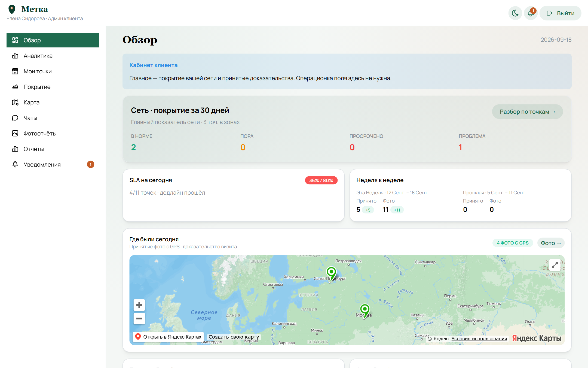Open Фотоотчёты from the sidebar
Screen dimensions: 588x368
(x=53, y=133)
